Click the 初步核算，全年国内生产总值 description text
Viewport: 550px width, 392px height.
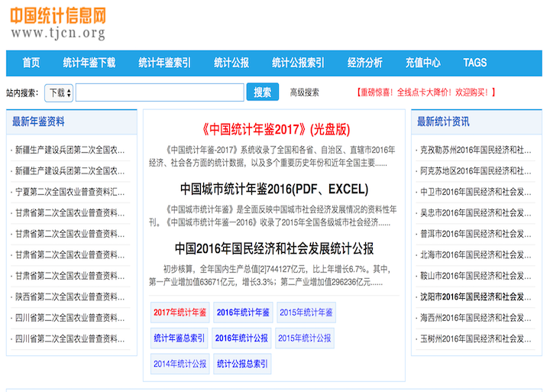(x=270, y=276)
